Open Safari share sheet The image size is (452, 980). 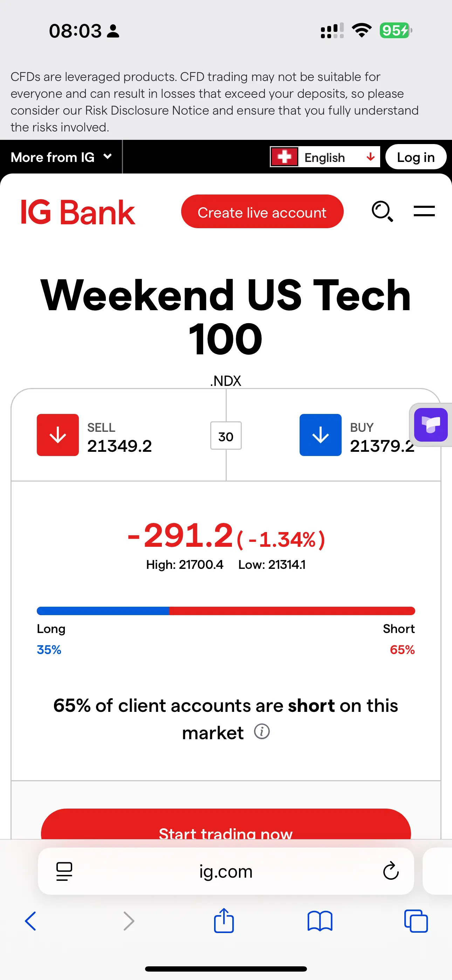coord(224,921)
